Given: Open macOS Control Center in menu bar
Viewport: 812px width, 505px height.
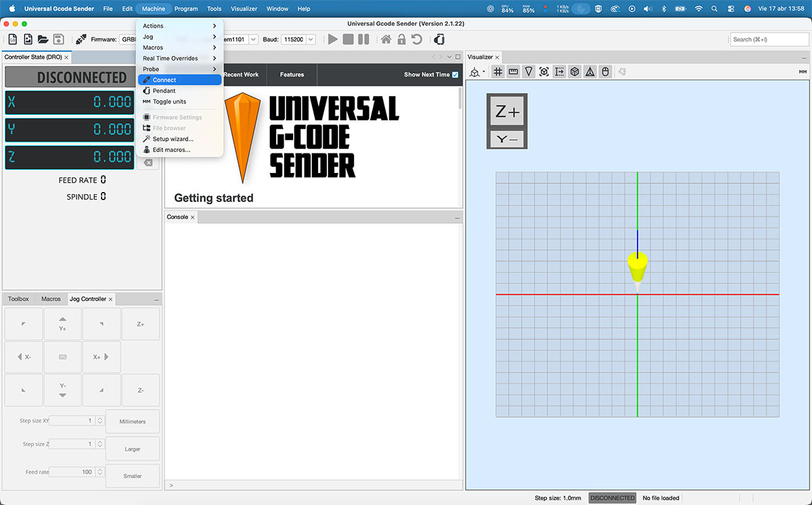Looking at the screenshot, I should click(731, 9).
